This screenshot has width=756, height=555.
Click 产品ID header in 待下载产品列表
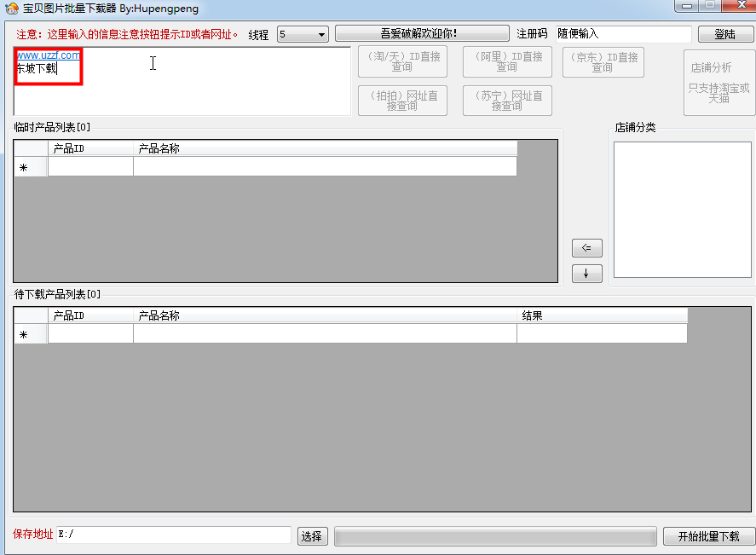(x=90, y=315)
